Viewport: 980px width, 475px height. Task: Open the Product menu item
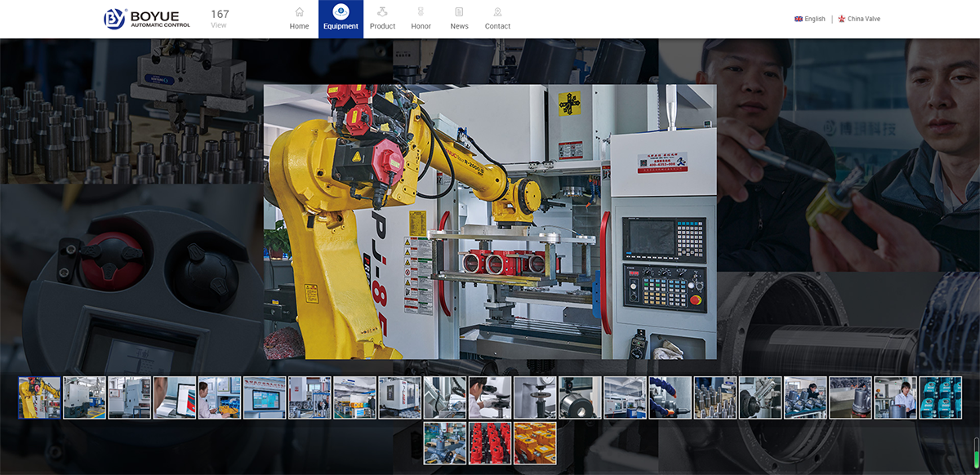[x=382, y=19]
